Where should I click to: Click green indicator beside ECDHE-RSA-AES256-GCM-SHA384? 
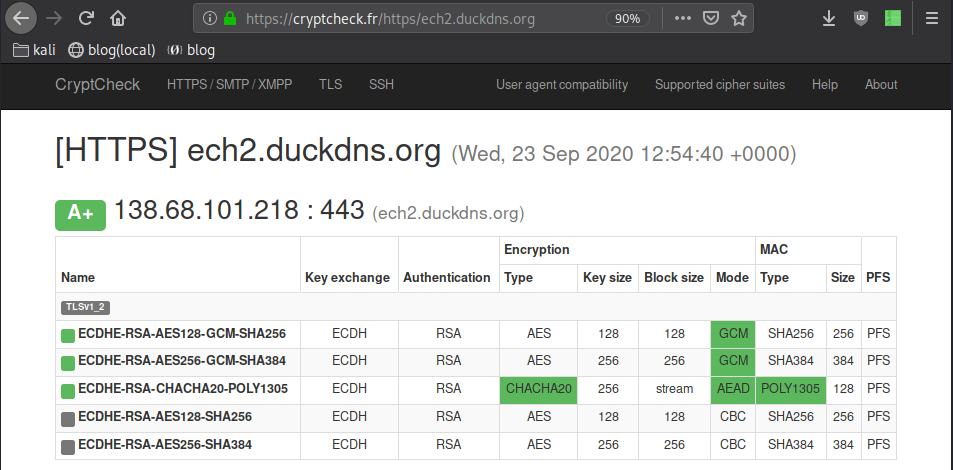(x=68, y=363)
